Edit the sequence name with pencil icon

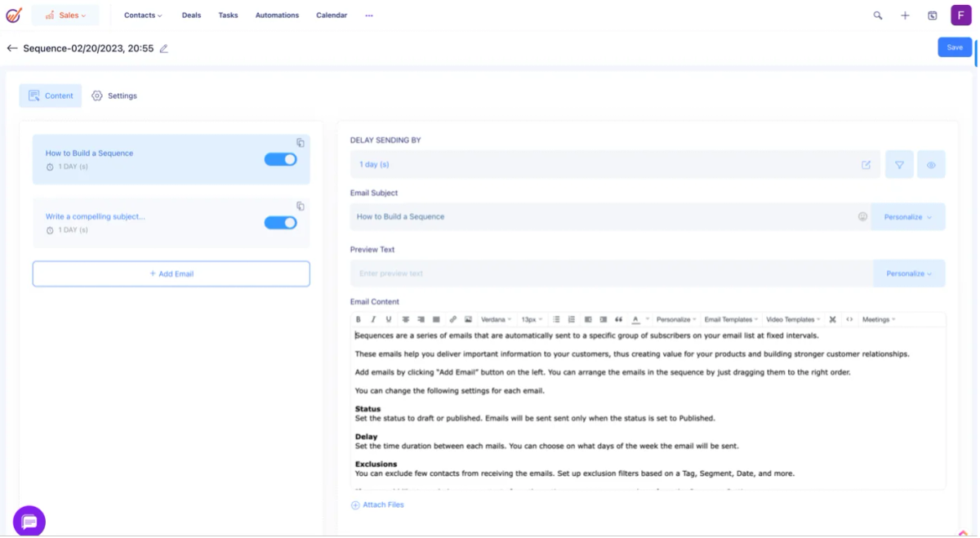point(164,48)
